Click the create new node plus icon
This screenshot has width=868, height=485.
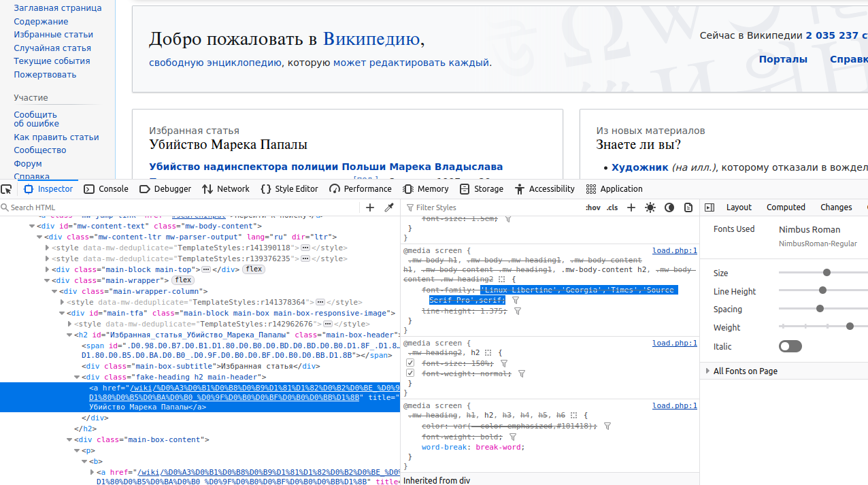tap(370, 207)
